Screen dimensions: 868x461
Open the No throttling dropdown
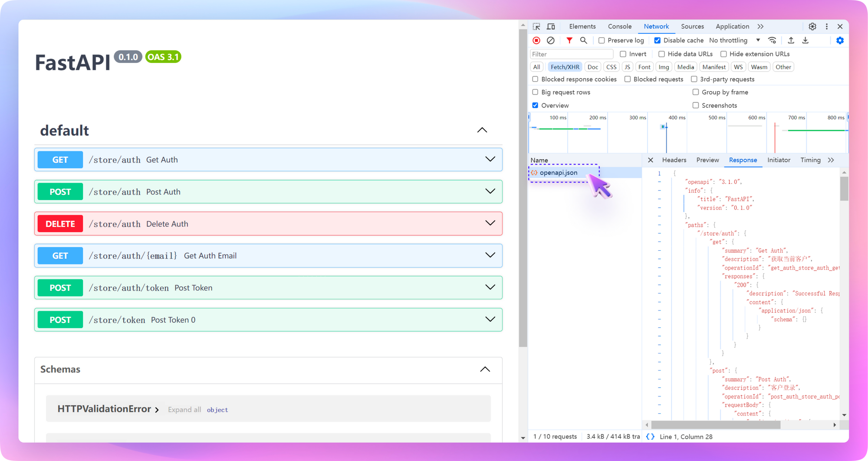pos(734,40)
